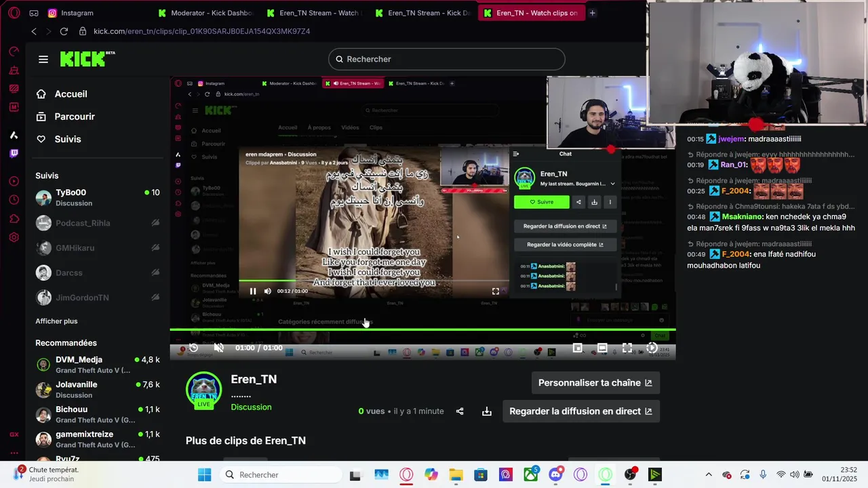This screenshot has height=488, width=868.
Task: Click the clip rewind replay icon
Action: (x=193, y=348)
